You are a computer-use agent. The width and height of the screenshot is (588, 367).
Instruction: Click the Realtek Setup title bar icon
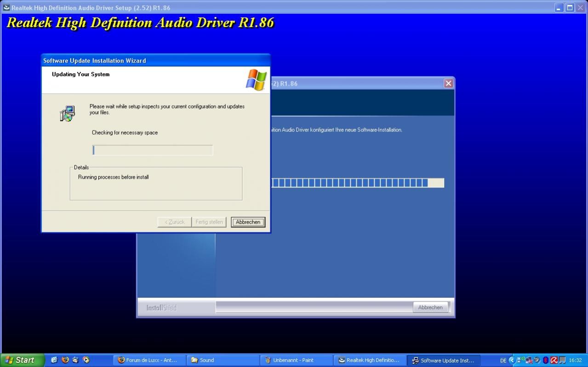pos(6,7)
